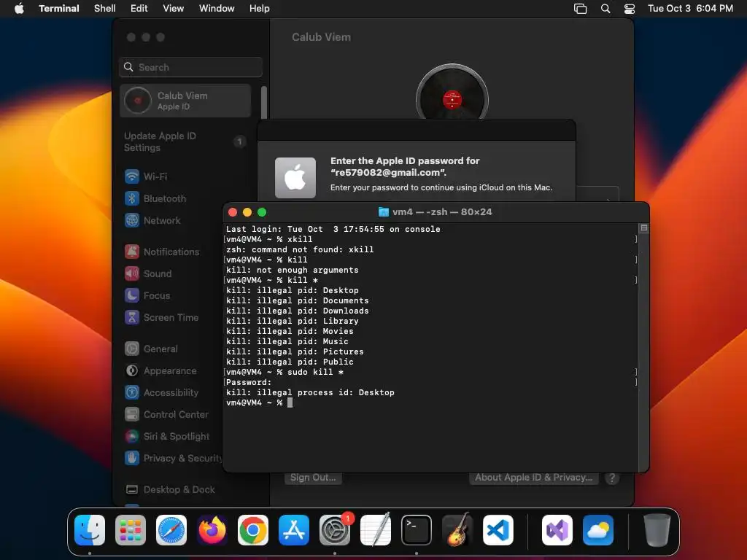
Task: Open System Settings Dock icon
Action: pos(334,530)
